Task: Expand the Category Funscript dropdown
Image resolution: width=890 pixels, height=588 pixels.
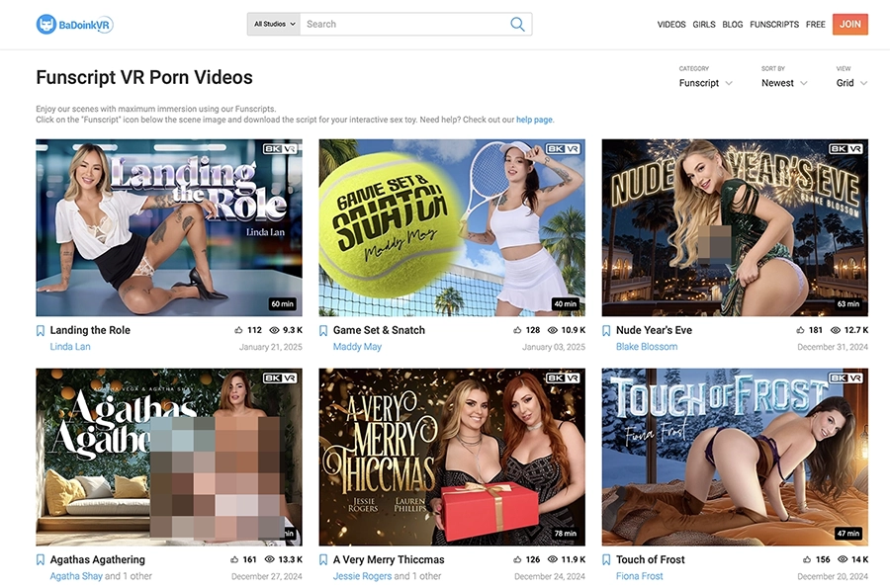Action: [x=705, y=83]
